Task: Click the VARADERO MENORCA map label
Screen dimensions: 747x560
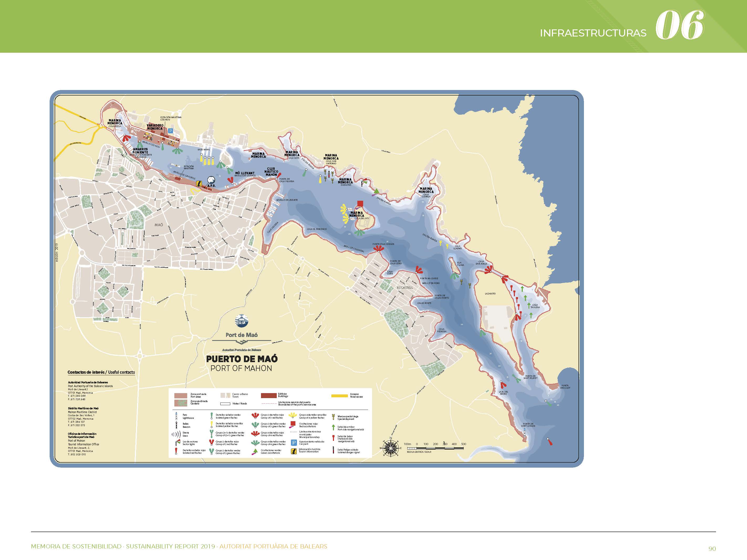Action: (155, 127)
